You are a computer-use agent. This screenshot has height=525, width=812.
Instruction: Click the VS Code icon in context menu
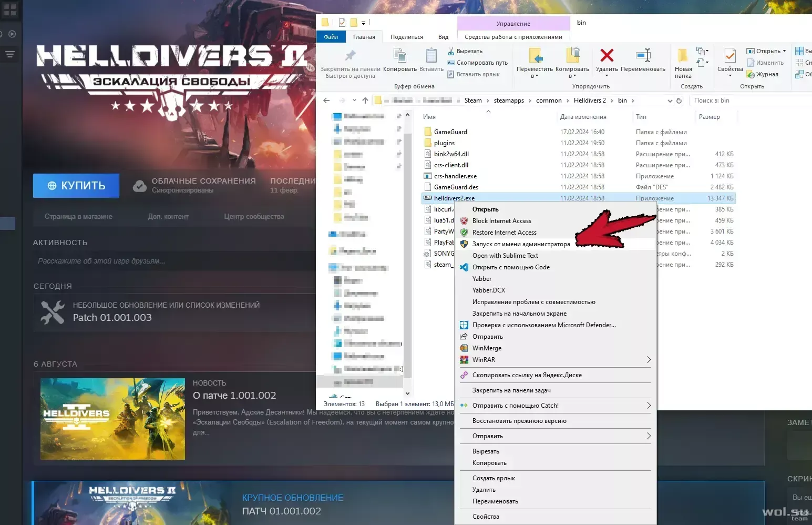[x=464, y=267]
